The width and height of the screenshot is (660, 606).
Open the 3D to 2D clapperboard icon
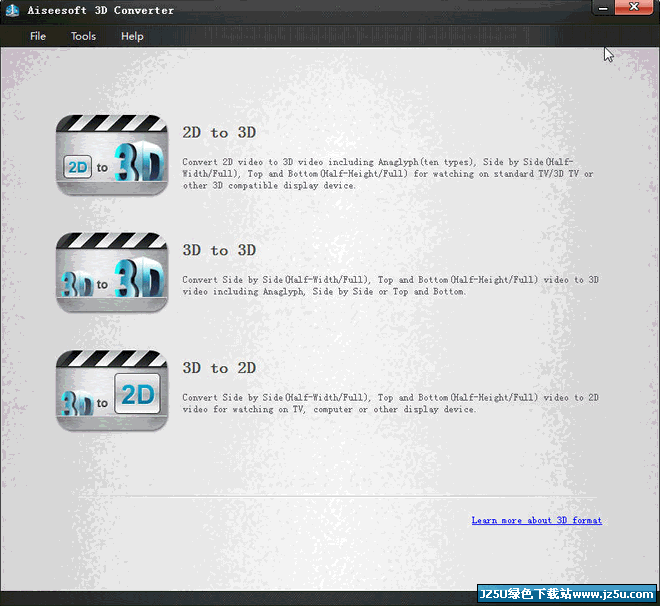tap(112, 391)
